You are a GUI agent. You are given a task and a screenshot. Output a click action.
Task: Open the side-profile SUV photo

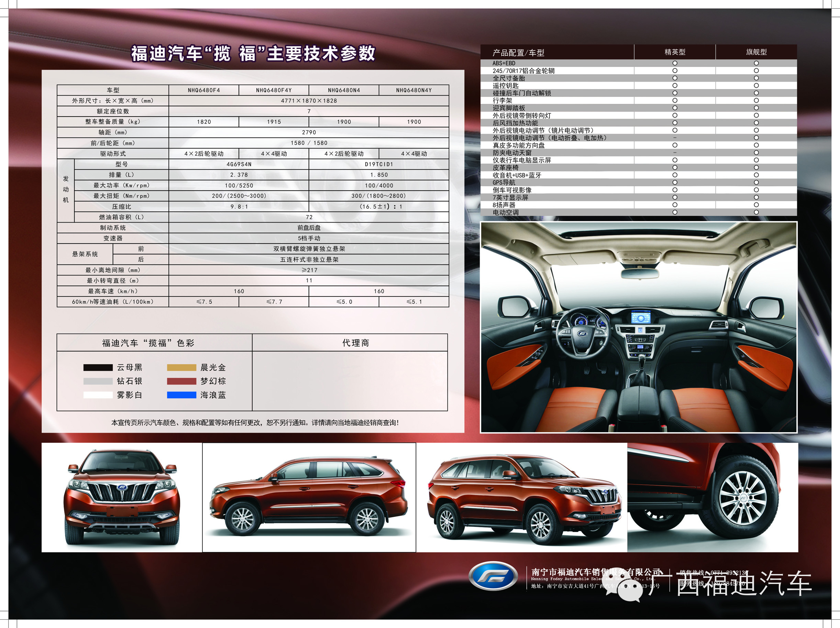click(309, 497)
